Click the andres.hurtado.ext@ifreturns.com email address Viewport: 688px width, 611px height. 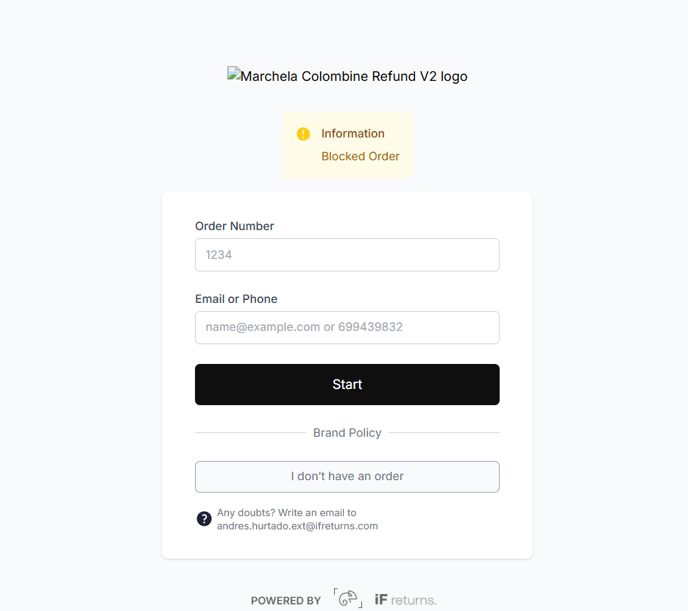point(297,526)
